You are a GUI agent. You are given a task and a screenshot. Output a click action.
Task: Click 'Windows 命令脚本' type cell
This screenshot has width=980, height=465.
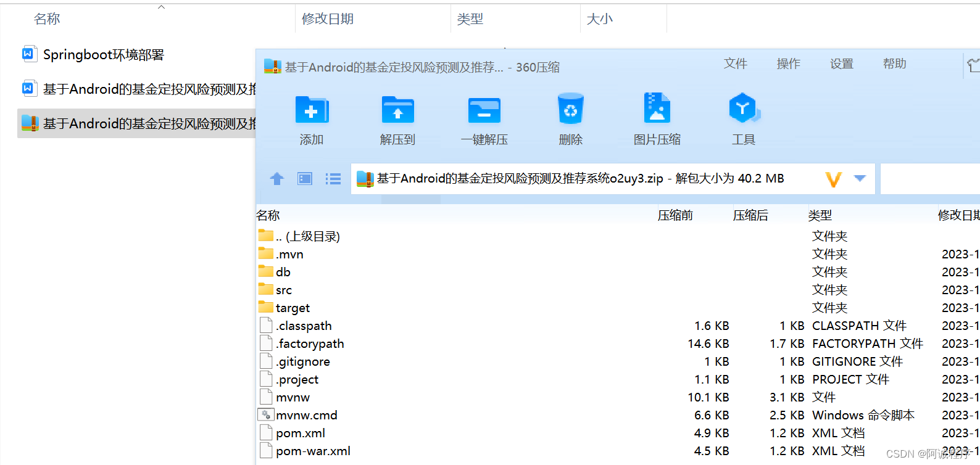[x=863, y=415]
